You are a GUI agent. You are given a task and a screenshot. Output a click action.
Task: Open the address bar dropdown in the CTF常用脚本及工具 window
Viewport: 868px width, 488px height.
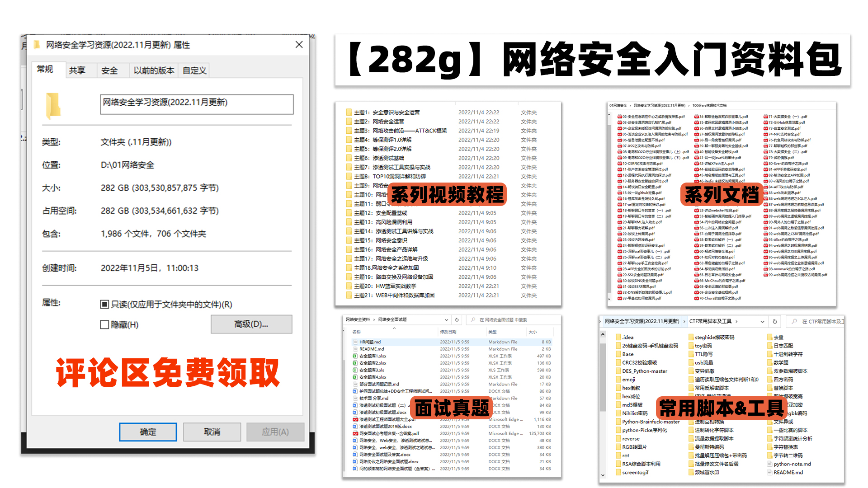(762, 321)
